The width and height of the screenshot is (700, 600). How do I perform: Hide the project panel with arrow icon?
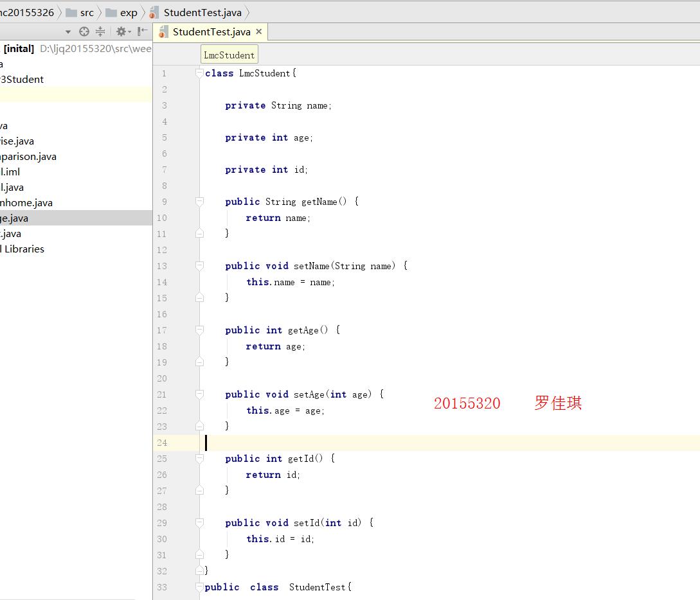pyautogui.click(x=143, y=31)
